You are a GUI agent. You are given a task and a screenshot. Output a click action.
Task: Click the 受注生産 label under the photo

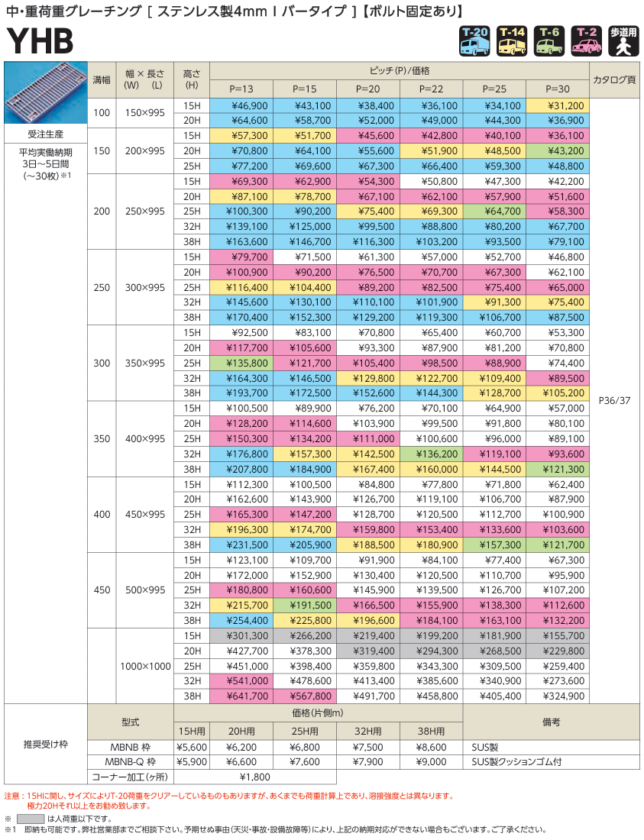click(x=45, y=135)
